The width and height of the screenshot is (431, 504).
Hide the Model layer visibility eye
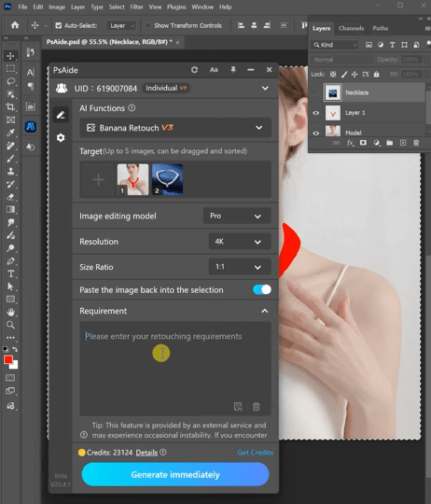pyautogui.click(x=315, y=133)
